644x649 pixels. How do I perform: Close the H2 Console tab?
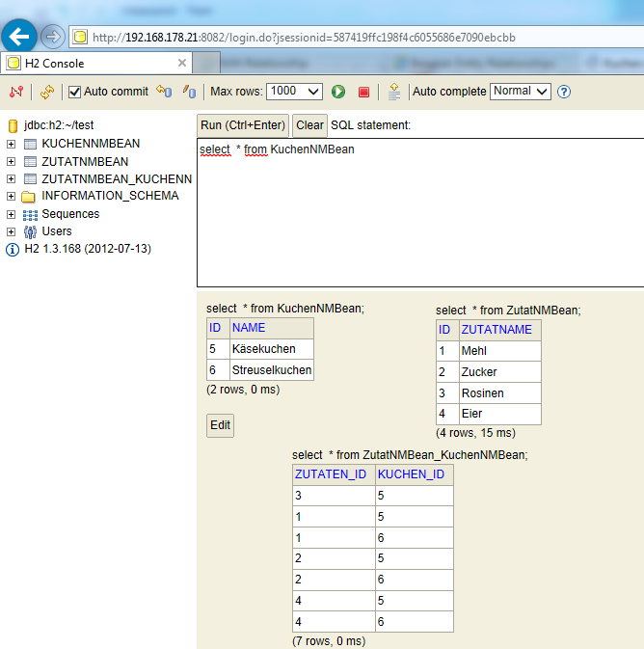pos(181,63)
